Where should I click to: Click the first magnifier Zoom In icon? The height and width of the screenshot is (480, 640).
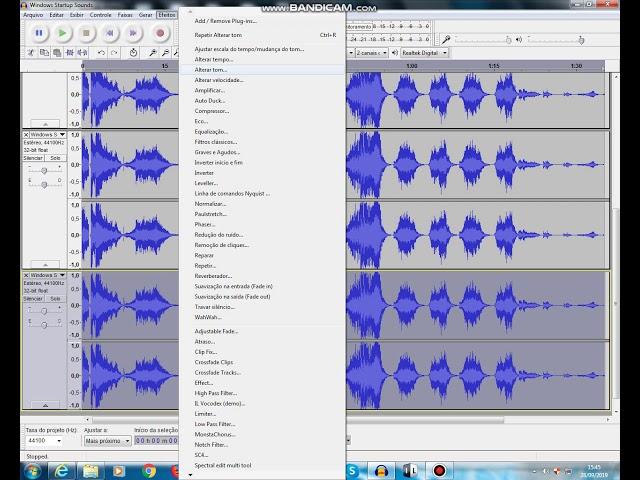point(153,53)
